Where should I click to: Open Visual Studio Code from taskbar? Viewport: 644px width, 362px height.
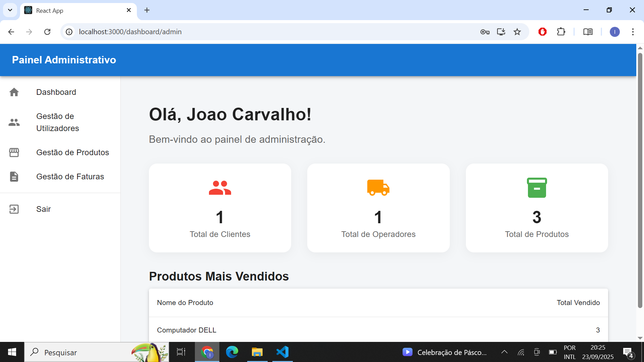(x=282, y=352)
